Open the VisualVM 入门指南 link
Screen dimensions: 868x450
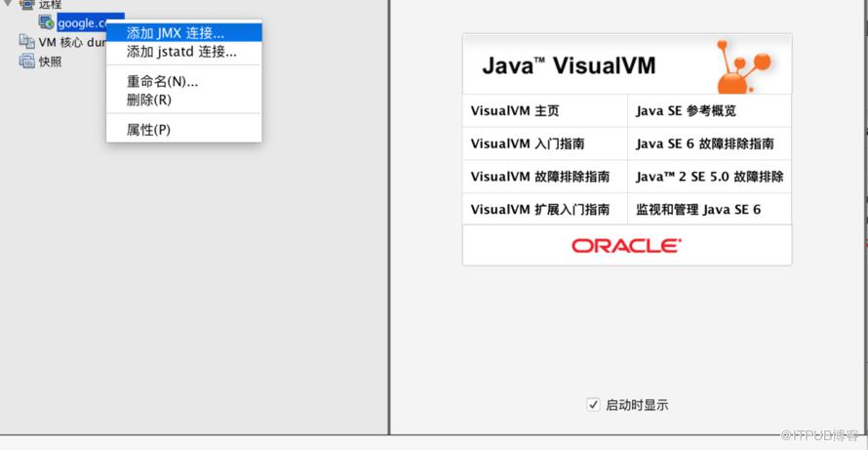(x=527, y=143)
